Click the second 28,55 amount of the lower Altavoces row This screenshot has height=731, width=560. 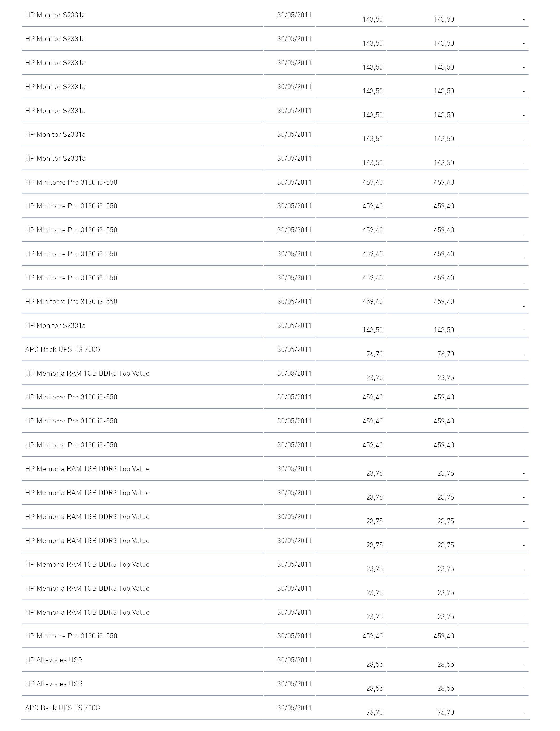pyautogui.click(x=445, y=688)
